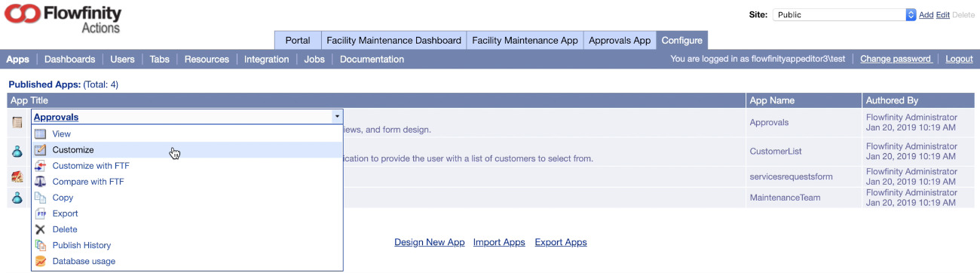The image size is (980, 273).
Task: Click the Database usage icon
Action: click(x=41, y=262)
